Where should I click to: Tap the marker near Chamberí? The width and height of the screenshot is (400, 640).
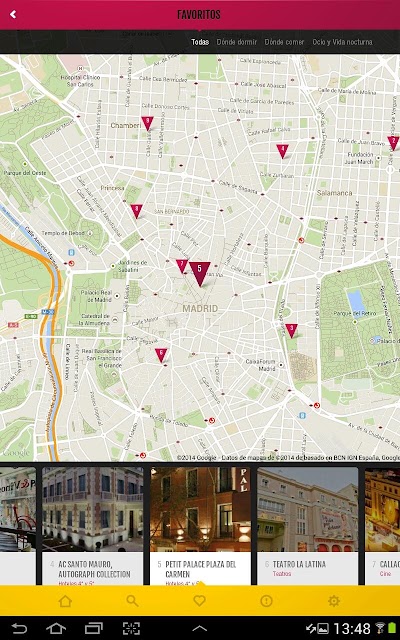coord(147,123)
